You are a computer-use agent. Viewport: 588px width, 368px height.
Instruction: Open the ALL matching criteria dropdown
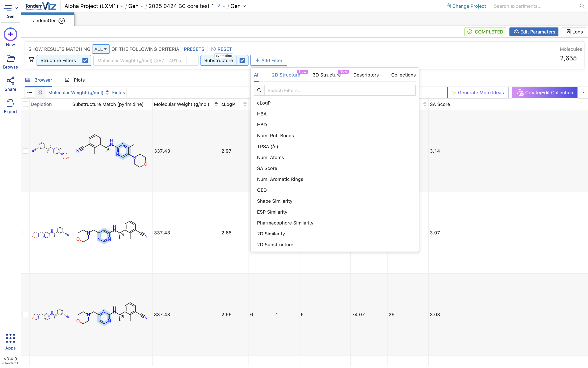[101, 49]
